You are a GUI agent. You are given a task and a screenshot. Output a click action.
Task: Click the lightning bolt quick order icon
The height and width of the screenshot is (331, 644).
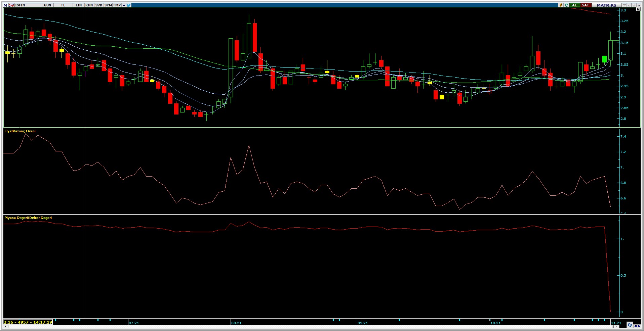pyautogui.click(x=561, y=5)
